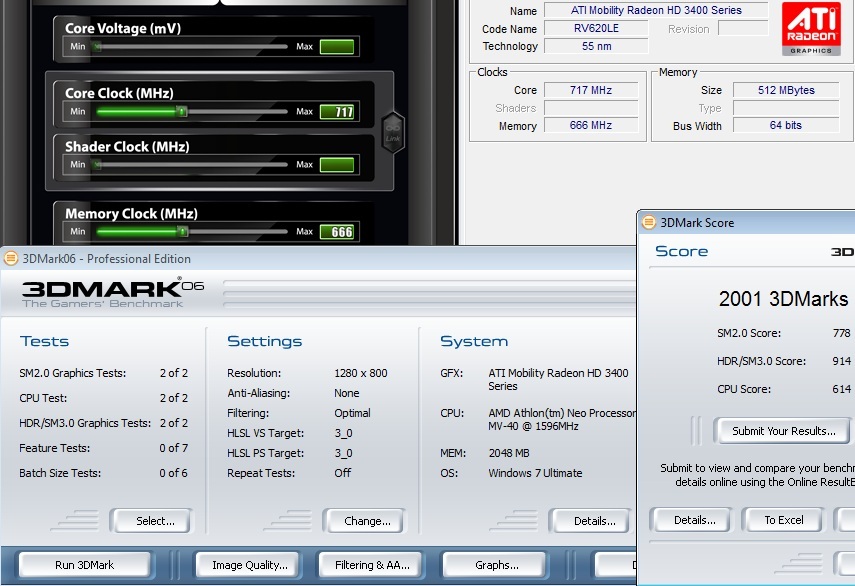This screenshot has width=855, height=586.
Task: Click the 3DMark06 System heading
Action: tap(474, 341)
